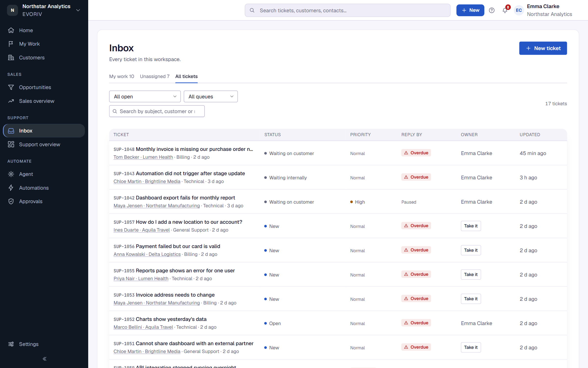
Task: Click the New ticket button
Action: [543, 48]
